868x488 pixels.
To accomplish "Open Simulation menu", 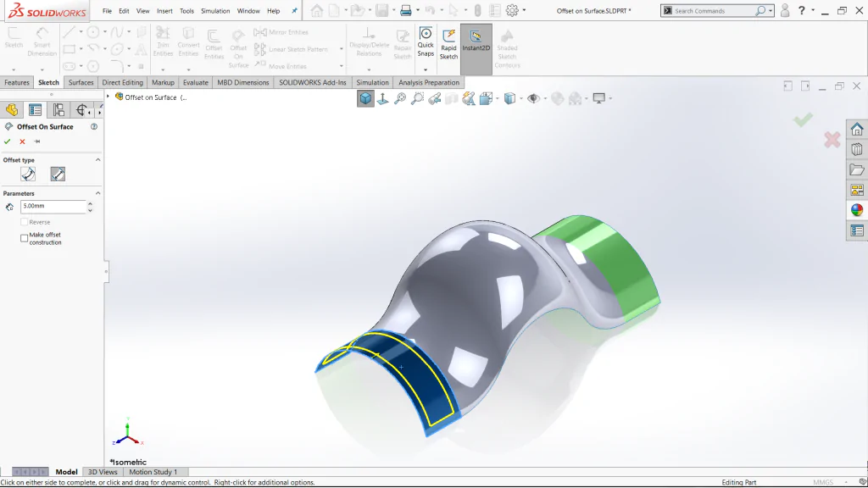I will click(215, 10).
